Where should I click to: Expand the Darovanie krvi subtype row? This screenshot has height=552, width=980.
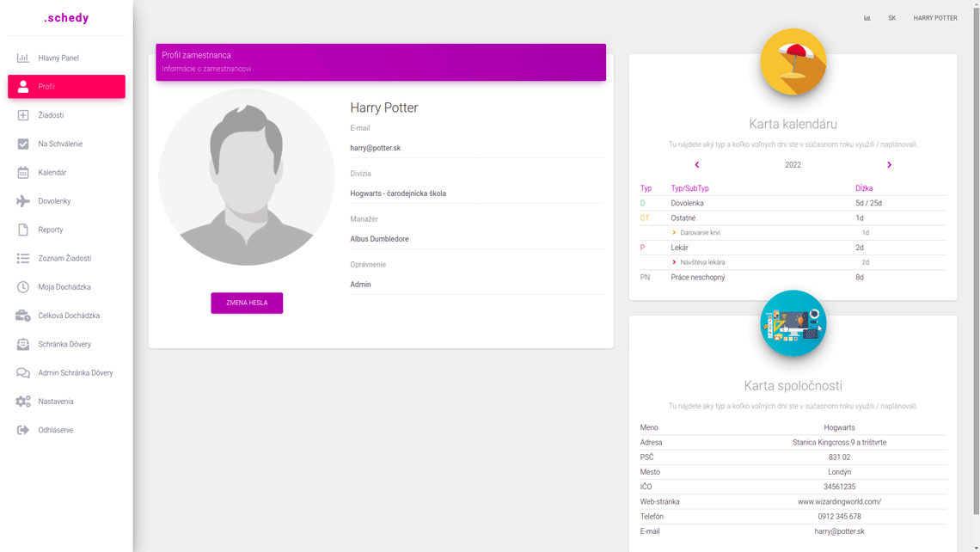coord(674,233)
